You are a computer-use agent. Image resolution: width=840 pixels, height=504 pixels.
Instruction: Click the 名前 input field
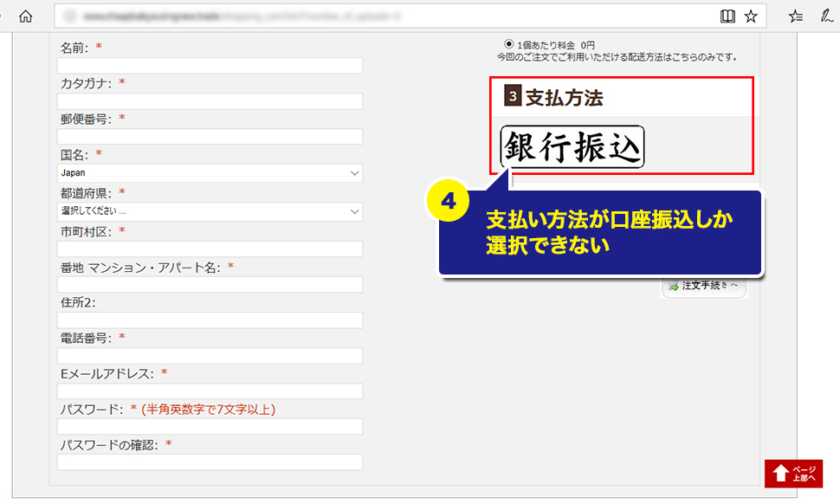click(210, 66)
